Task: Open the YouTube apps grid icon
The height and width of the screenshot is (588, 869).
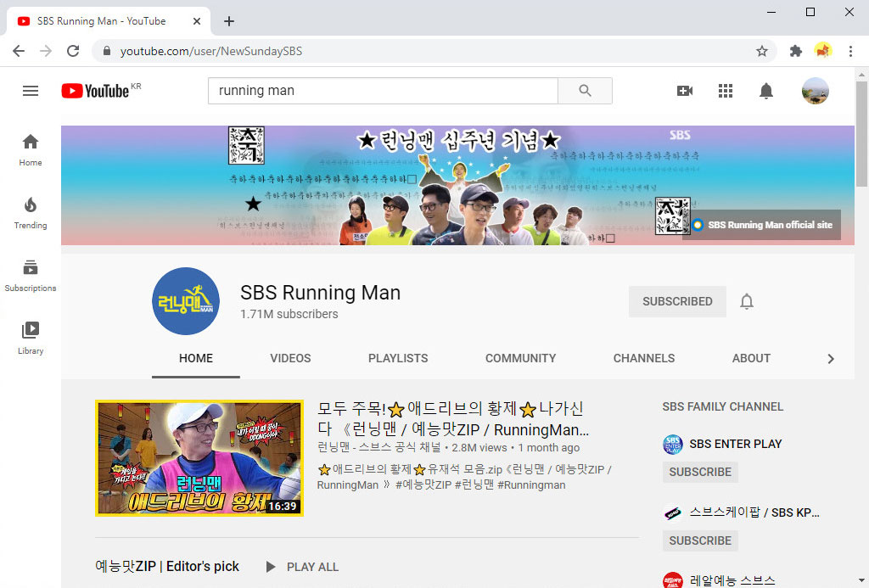Action: [x=726, y=91]
